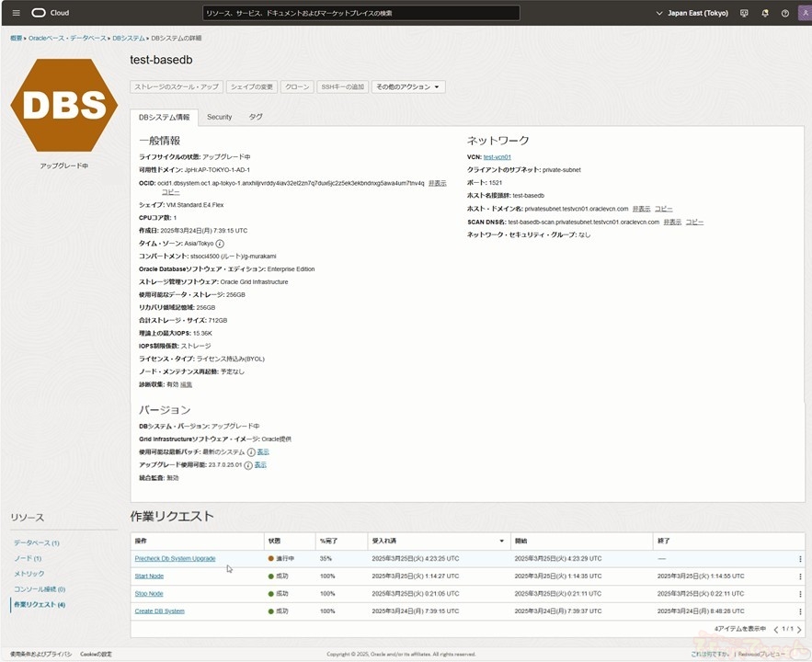Open the user profile avatar
The height and width of the screenshot is (662, 812).
[806, 14]
